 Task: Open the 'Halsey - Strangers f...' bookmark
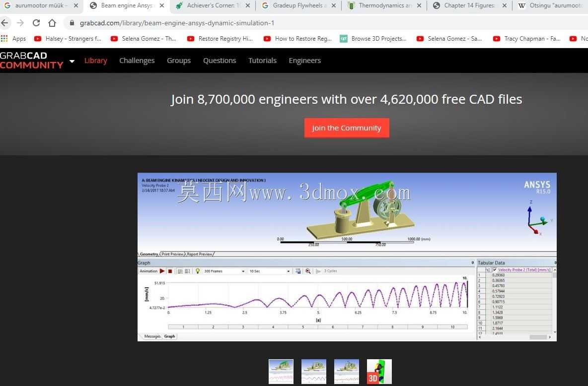click(68, 38)
